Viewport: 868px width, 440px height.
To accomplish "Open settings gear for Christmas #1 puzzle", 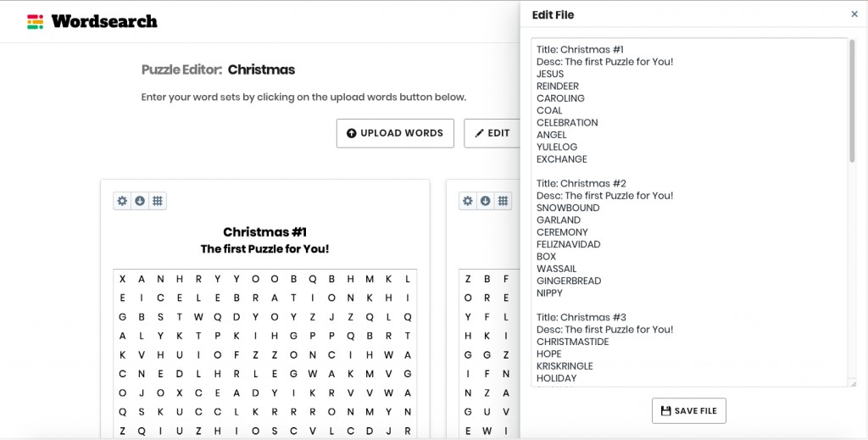I will (122, 201).
